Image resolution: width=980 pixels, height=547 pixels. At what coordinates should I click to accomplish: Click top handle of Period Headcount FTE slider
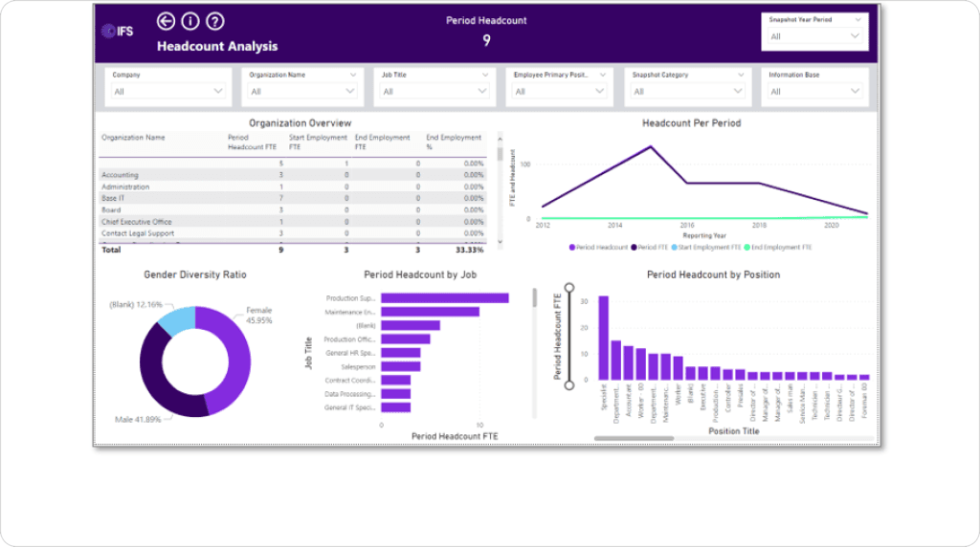point(570,287)
